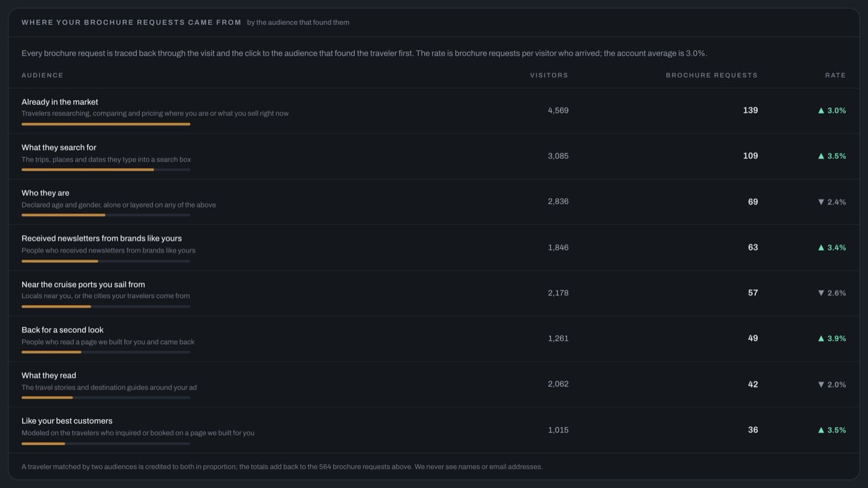Click the up triangle in the Like your best customers row

click(821, 430)
